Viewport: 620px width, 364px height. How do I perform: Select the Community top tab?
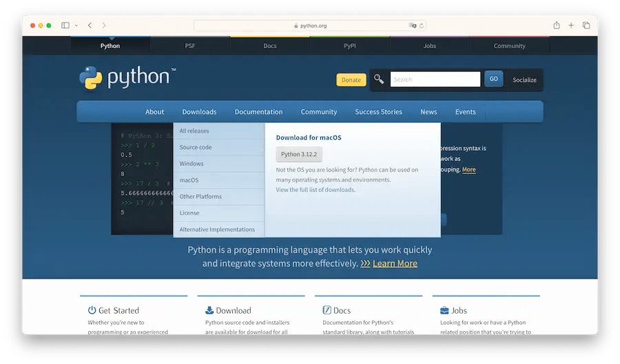pos(509,46)
